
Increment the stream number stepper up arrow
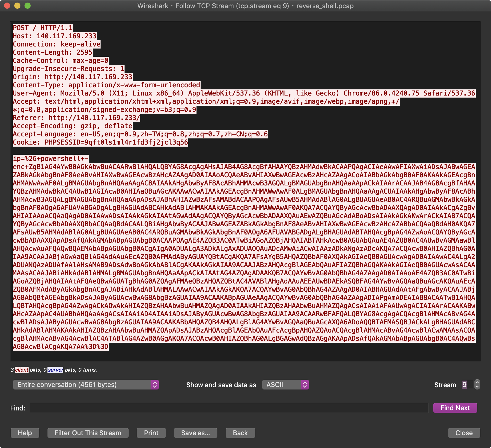[x=477, y=382]
